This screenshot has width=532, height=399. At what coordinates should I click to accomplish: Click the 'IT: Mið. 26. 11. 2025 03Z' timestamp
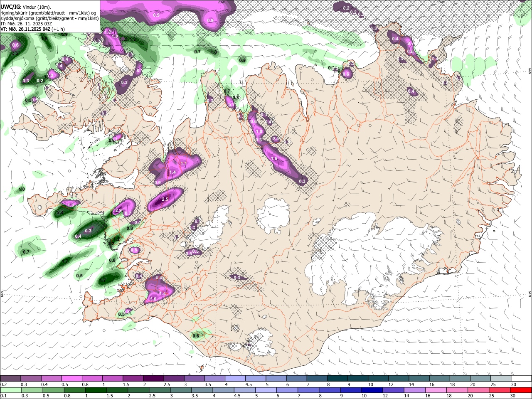click(x=26, y=24)
